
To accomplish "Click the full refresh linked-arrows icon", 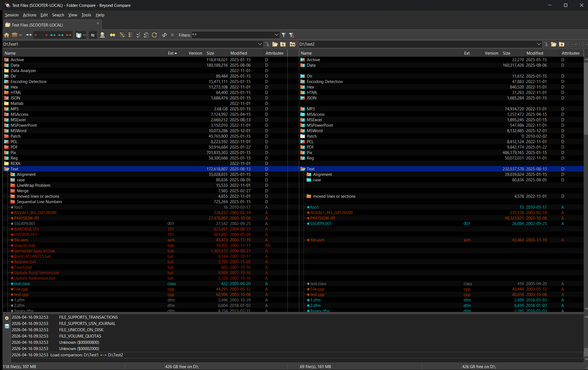I will (x=164, y=35).
